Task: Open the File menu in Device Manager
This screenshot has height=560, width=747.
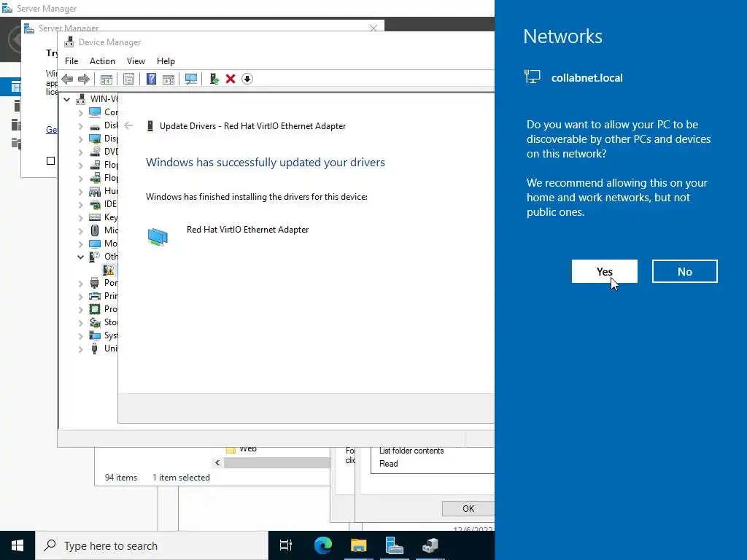Action: pyautogui.click(x=71, y=61)
